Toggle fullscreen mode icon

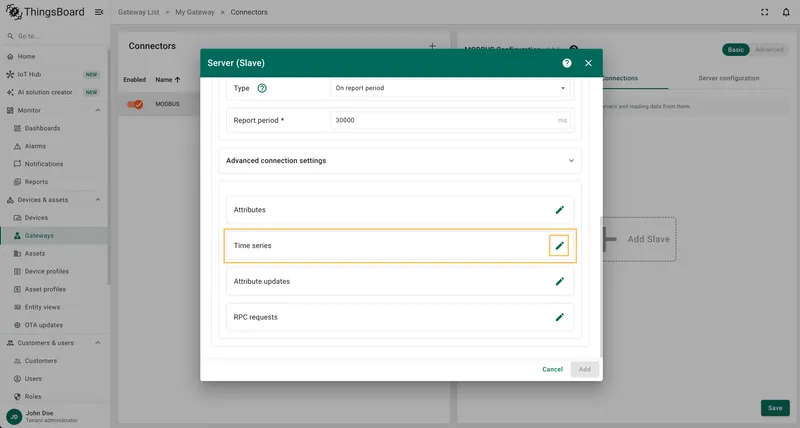point(764,12)
